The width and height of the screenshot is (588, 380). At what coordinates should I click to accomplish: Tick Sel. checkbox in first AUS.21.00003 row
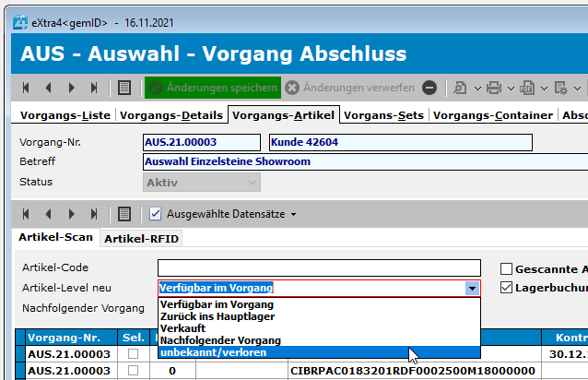[133, 354]
